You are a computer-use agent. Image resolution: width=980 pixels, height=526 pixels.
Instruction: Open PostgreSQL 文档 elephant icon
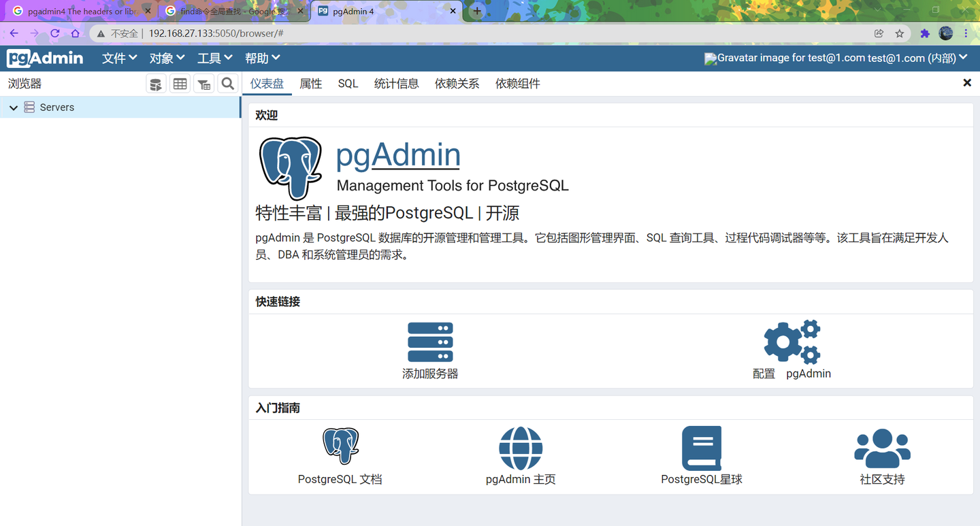(x=340, y=446)
